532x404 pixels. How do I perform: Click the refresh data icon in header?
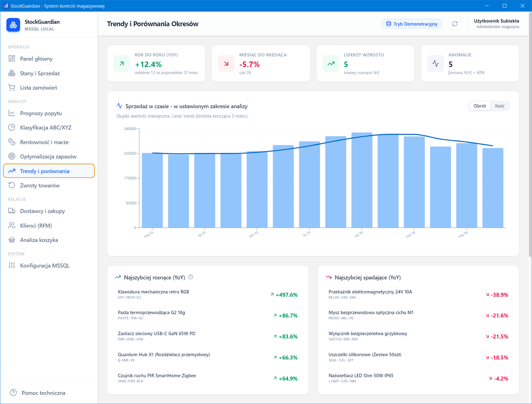(455, 24)
